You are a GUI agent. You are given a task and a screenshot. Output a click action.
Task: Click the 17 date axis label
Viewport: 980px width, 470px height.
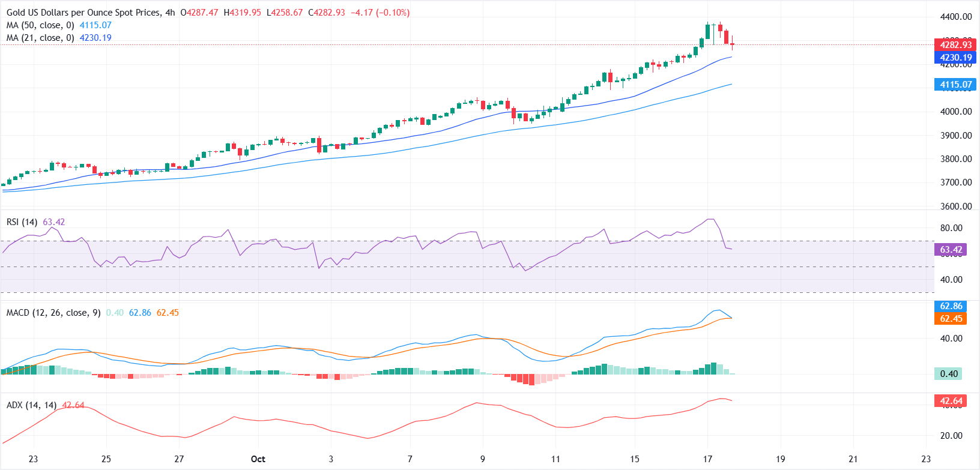(707, 459)
